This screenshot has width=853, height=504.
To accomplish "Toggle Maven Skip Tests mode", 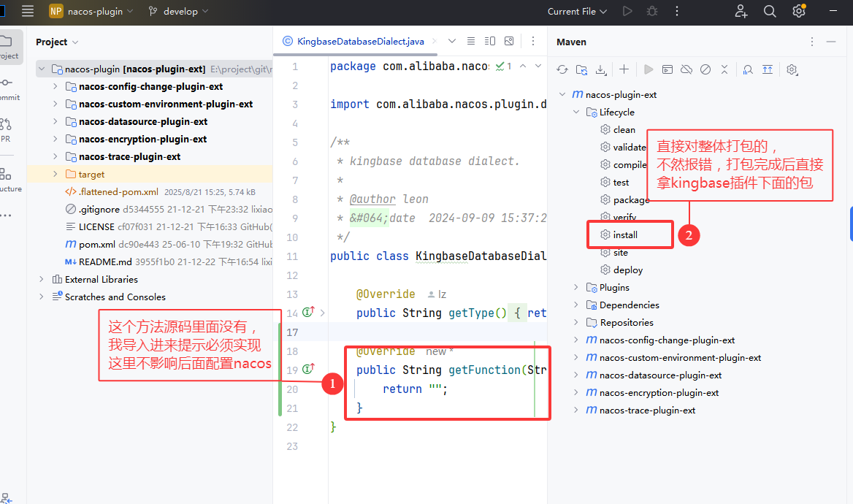I will pyautogui.click(x=705, y=69).
